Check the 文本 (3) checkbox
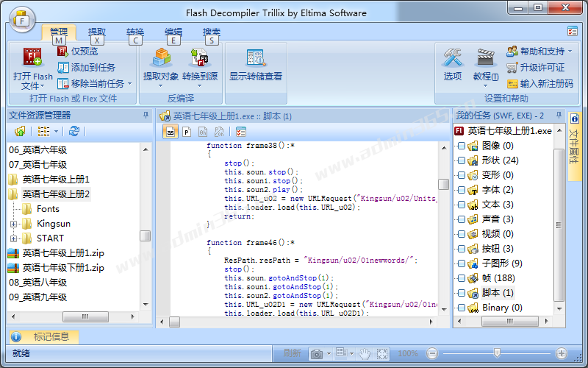588x368 pixels. [x=462, y=205]
